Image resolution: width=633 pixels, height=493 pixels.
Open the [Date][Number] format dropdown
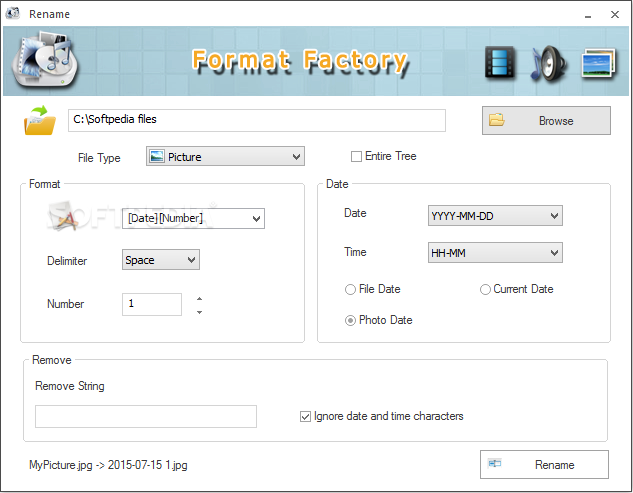pyautogui.click(x=193, y=218)
